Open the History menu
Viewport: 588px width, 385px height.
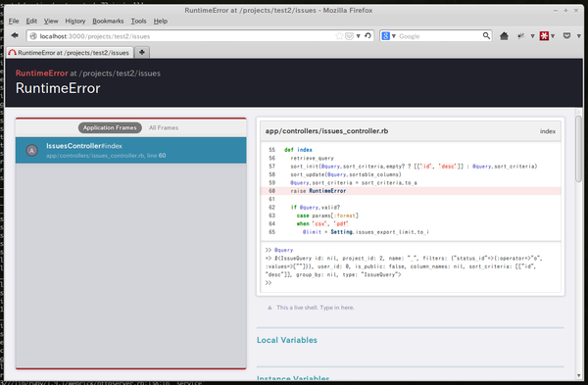click(x=75, y=21)
